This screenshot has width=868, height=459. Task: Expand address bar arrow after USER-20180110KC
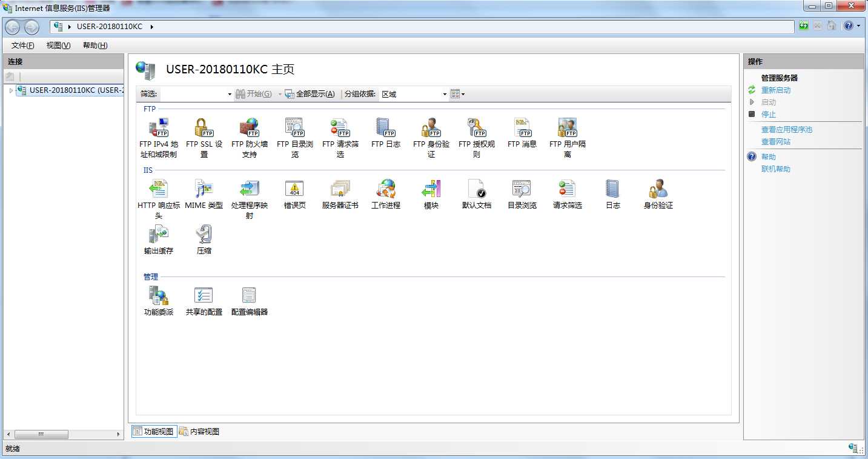coord(151,27)
